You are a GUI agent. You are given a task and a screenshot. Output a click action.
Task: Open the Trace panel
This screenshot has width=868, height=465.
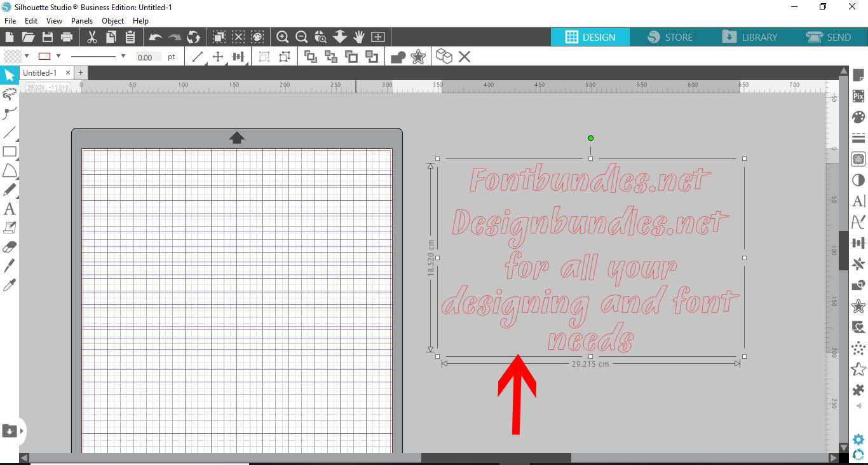[858, 158]
